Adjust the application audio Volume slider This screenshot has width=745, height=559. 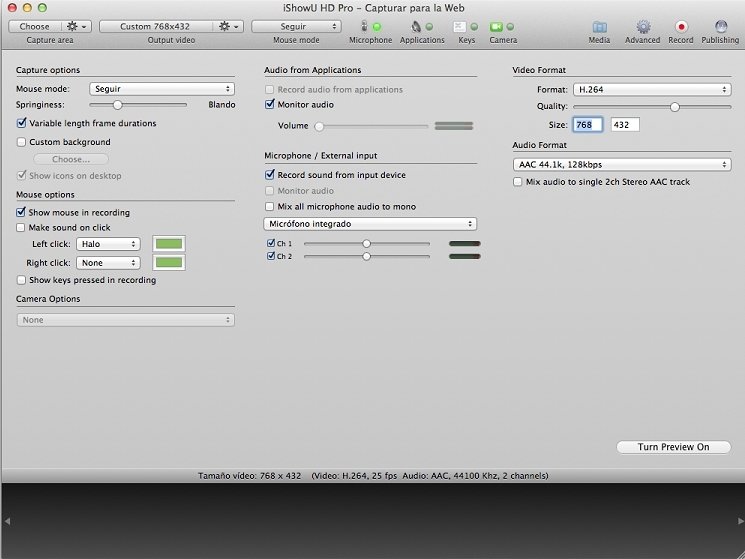319,126
